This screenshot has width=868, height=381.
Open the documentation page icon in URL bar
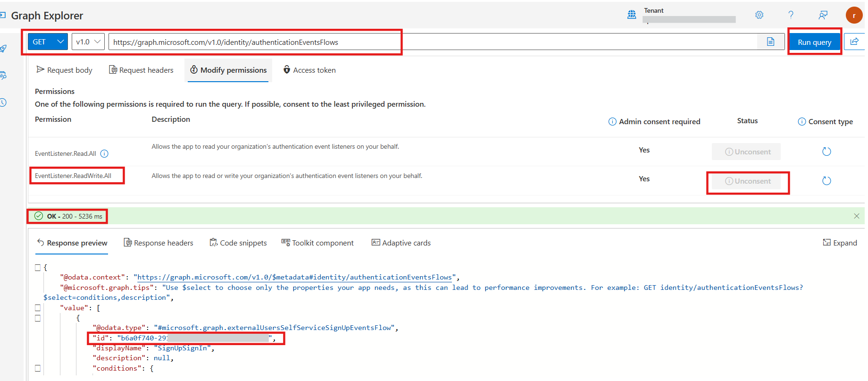tap(770, 42)
